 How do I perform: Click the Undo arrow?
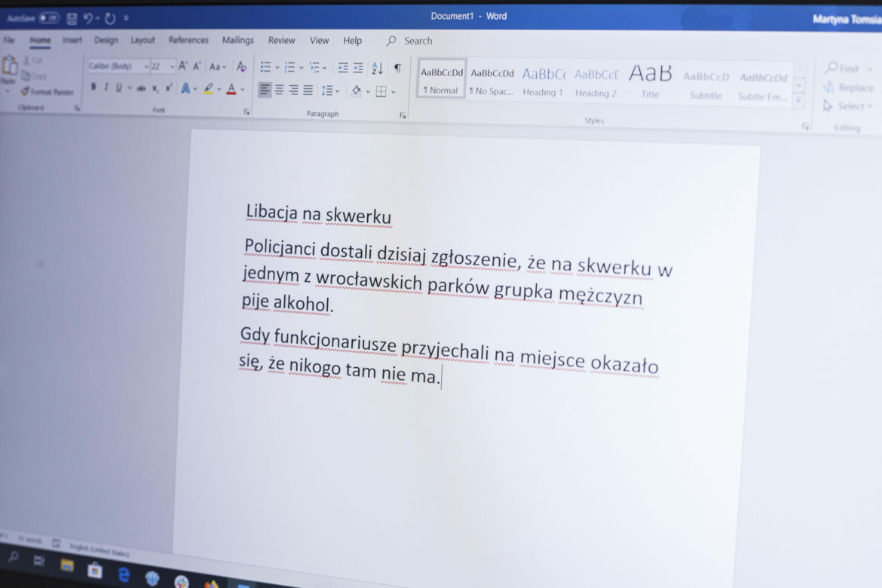point(89,19)
